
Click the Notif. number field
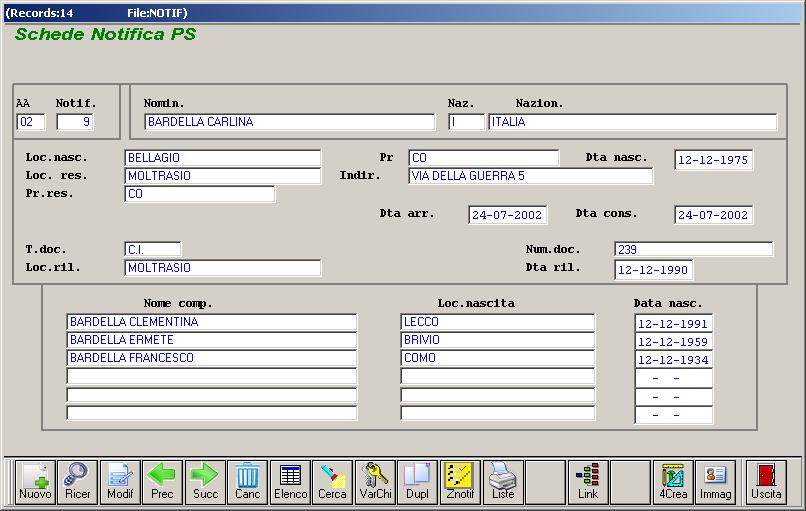click(75, 122)
